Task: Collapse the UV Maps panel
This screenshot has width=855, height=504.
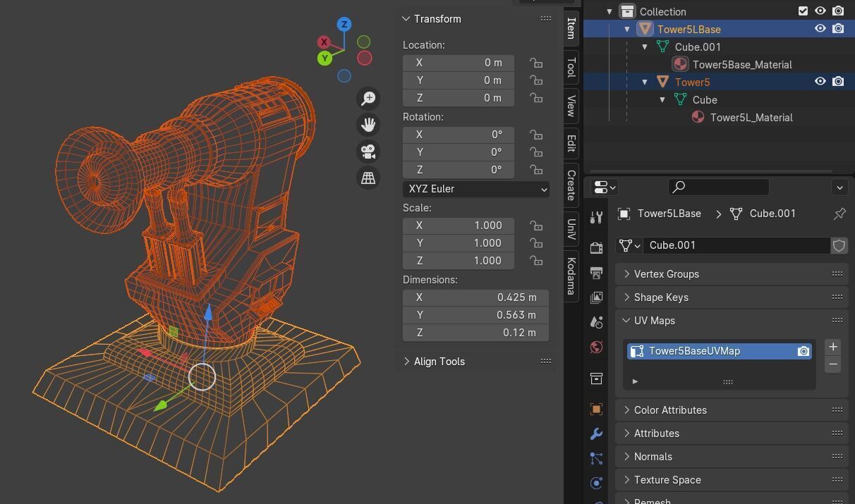Action: point(626,320)
